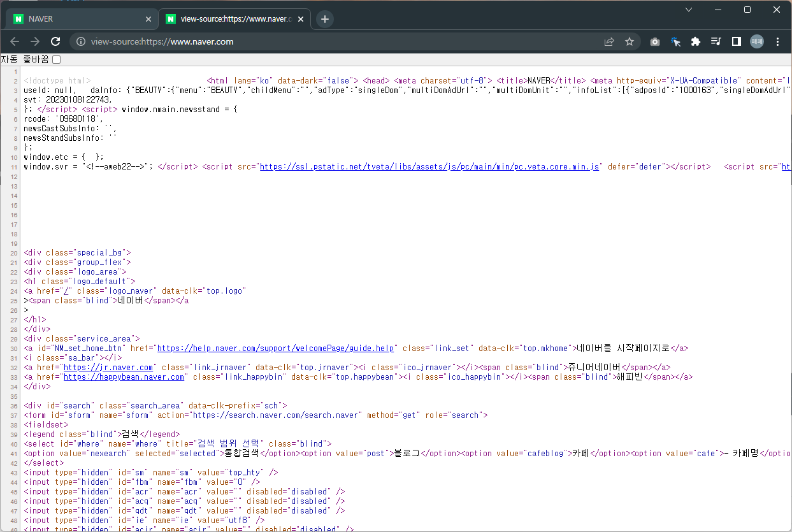Click the text rcode: '09680118',
792x532 pixels.
(x=63, y=119)
